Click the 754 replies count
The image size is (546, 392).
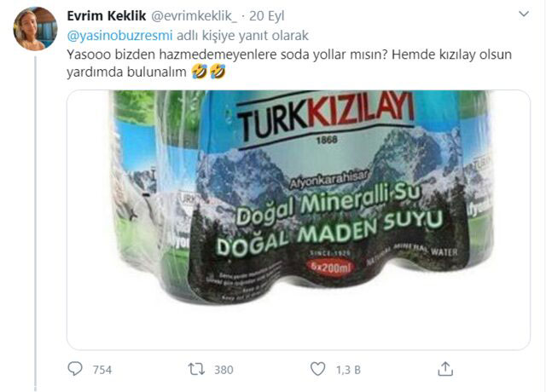102,370
